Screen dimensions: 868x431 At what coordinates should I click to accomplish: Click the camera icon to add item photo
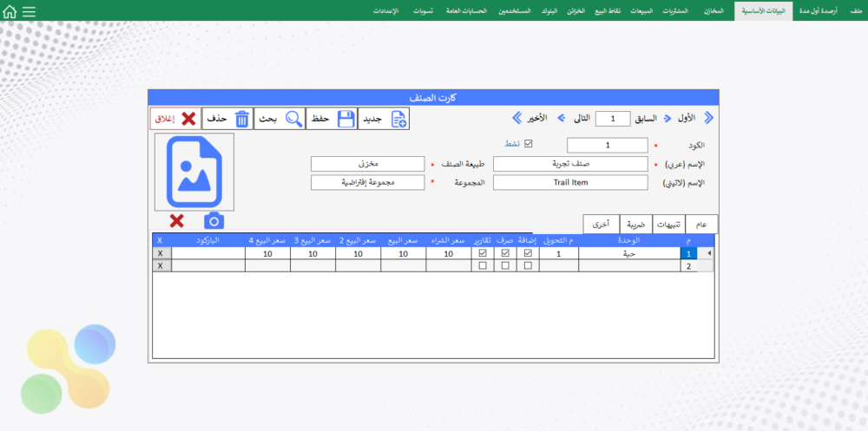pyautogui.click(x=214, y=221)
